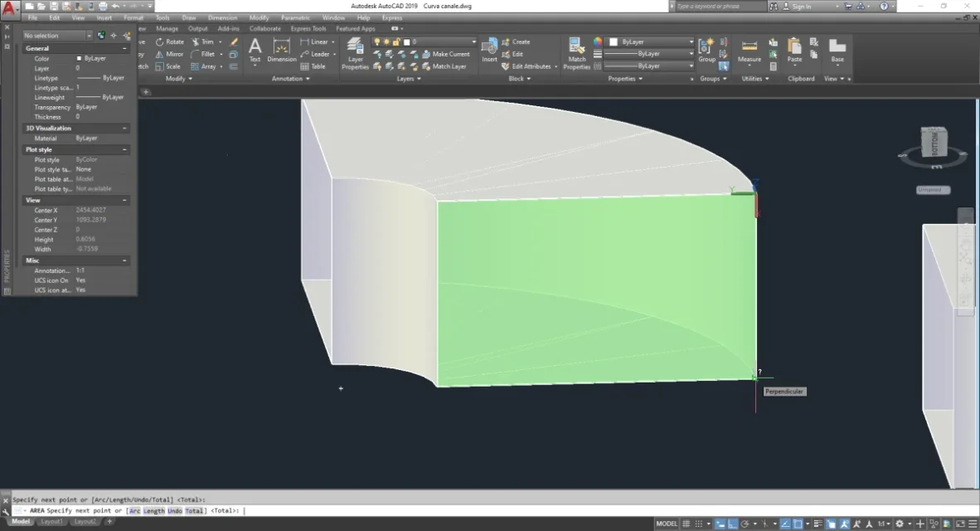Collapse the 3D Visualization section

(x=124, y=129)
